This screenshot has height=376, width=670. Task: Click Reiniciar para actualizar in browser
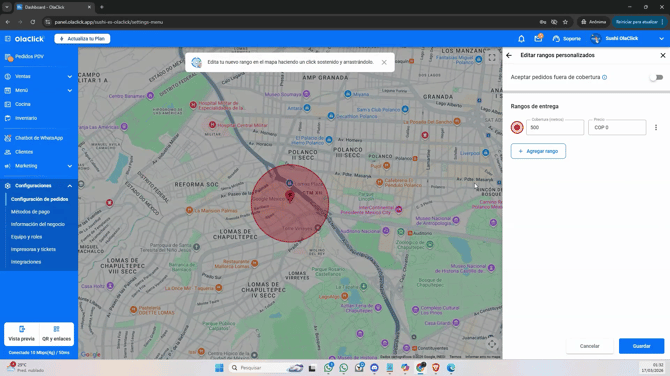pos(637,22)
